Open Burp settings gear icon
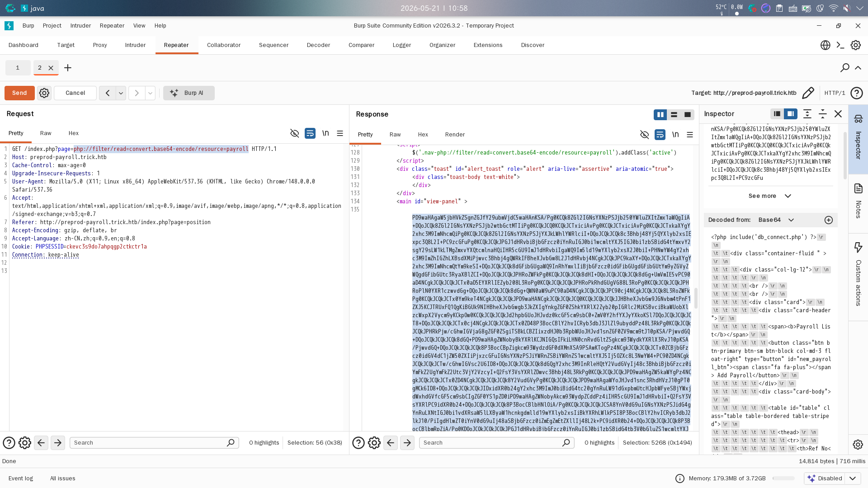Screen dimensions: 868x488 [856, 45]
